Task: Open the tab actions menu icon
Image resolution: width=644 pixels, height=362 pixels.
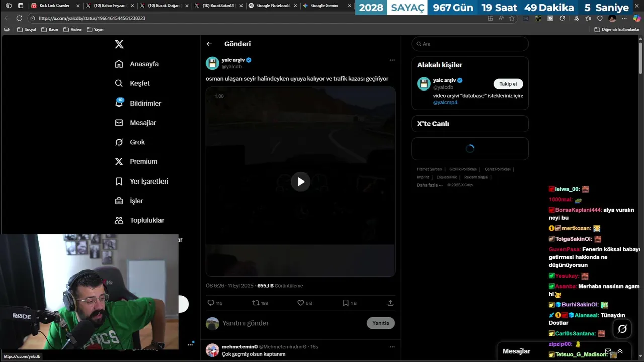Action: [x=21, y=5]
